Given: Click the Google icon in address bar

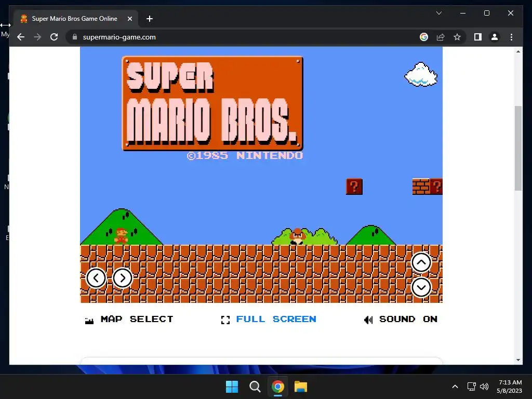Looking at the screenshot, I should click(x=424, y=37).
